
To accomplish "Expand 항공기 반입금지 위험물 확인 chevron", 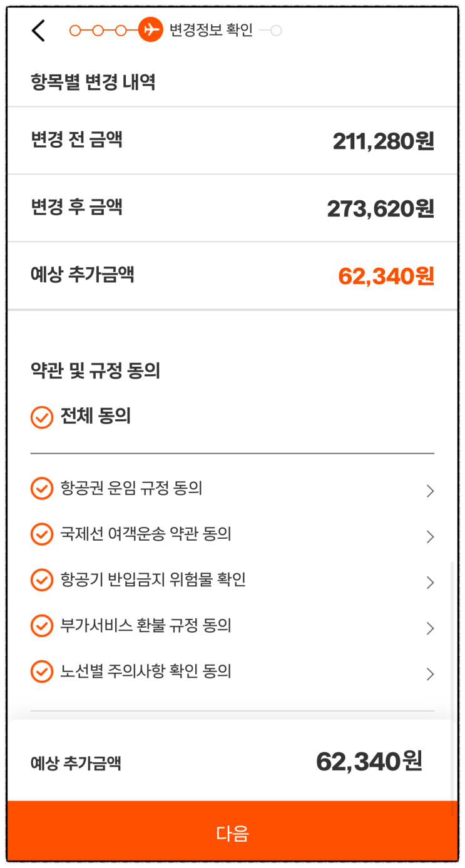I will pyautogui.click(x=430, y=583).
